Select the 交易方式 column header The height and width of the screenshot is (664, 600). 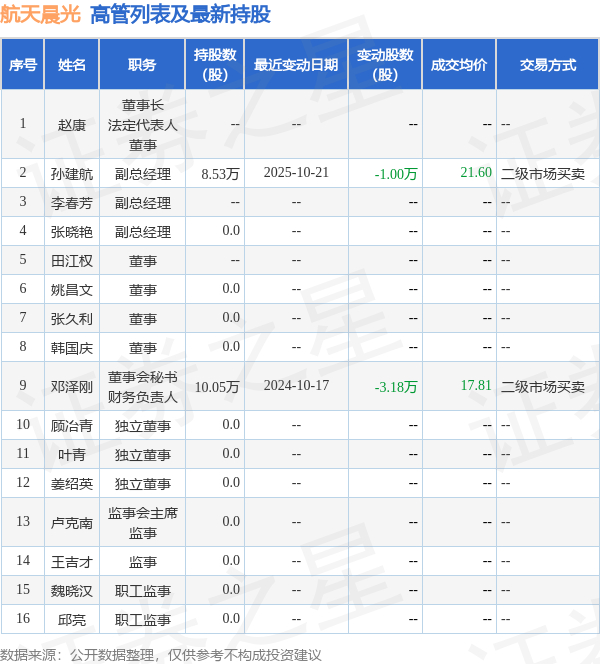coord(548,65)
